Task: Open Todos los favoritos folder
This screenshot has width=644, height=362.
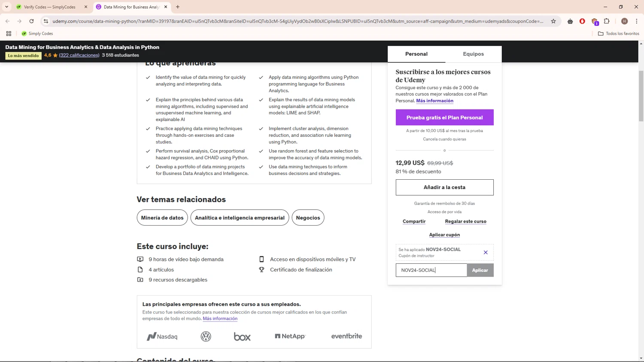Action: (x=619, y=33)
